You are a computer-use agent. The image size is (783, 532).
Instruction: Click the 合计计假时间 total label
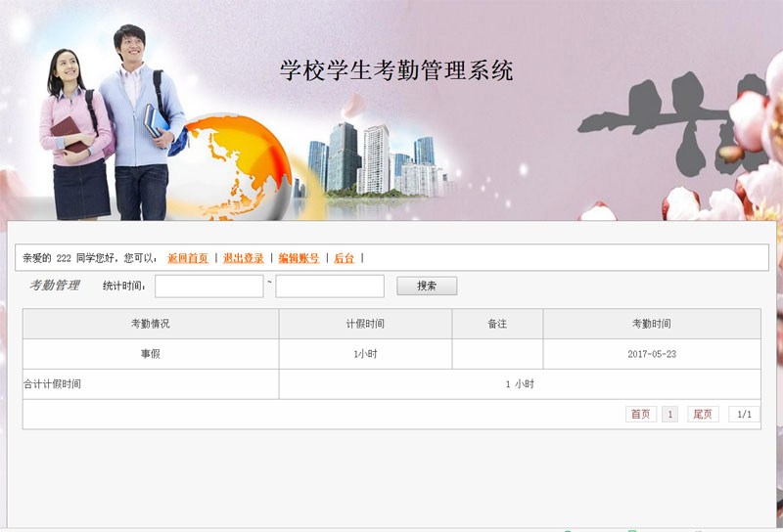(x=52, y=384)
